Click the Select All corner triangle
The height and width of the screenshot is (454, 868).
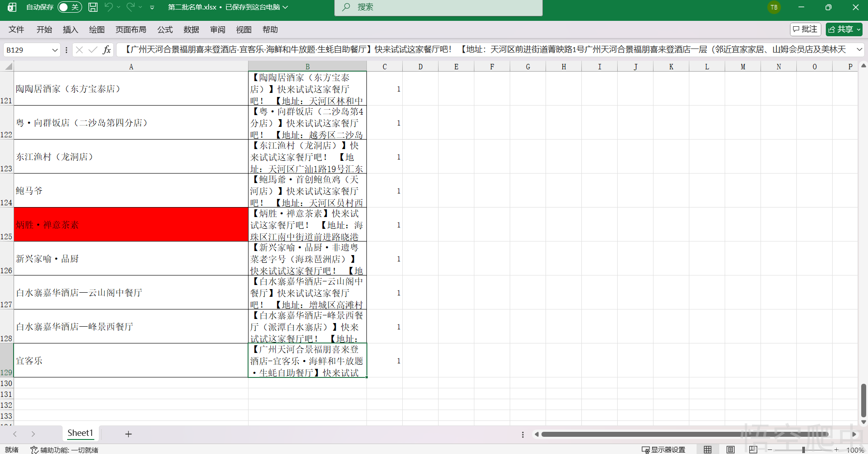pyautogui.click(x=8, y=67)
